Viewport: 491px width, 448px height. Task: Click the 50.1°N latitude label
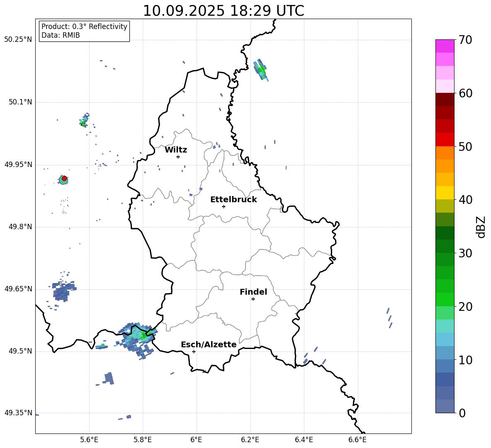(x=20, y=102)
